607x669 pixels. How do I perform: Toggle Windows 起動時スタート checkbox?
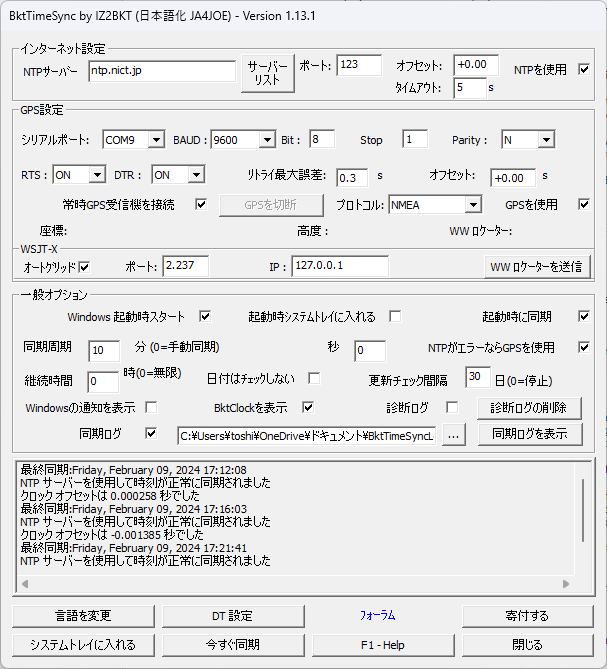pos(205,317)
